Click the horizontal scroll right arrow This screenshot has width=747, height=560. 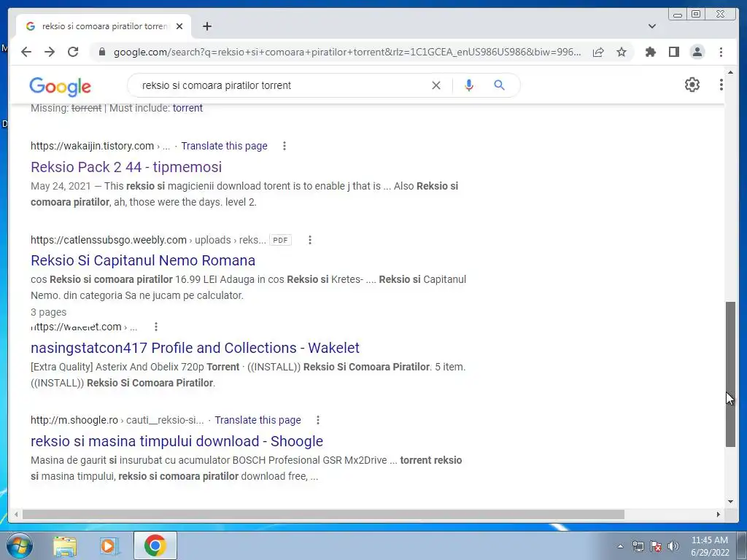[719, 514]
